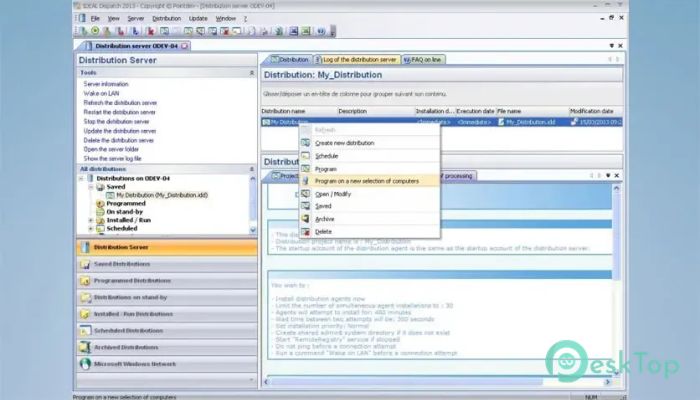Open the toolbar options dropdown at the toolbar end

pos(333,31)
